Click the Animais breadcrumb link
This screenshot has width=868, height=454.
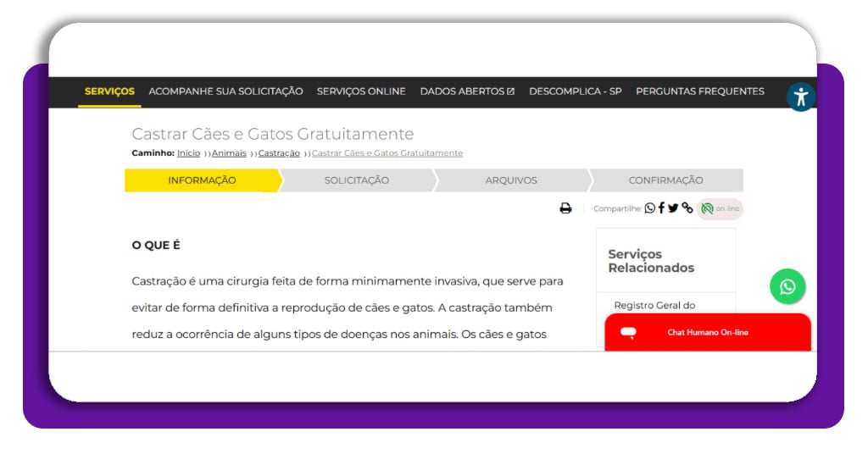pos(229,153)
